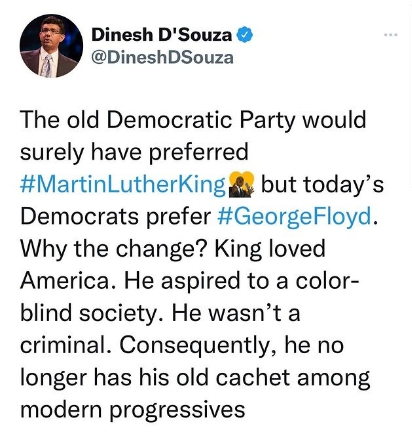Click the Martin Luther King hashtag emoji
This screenshot has width=412, height=436.
tap(242, 184)
